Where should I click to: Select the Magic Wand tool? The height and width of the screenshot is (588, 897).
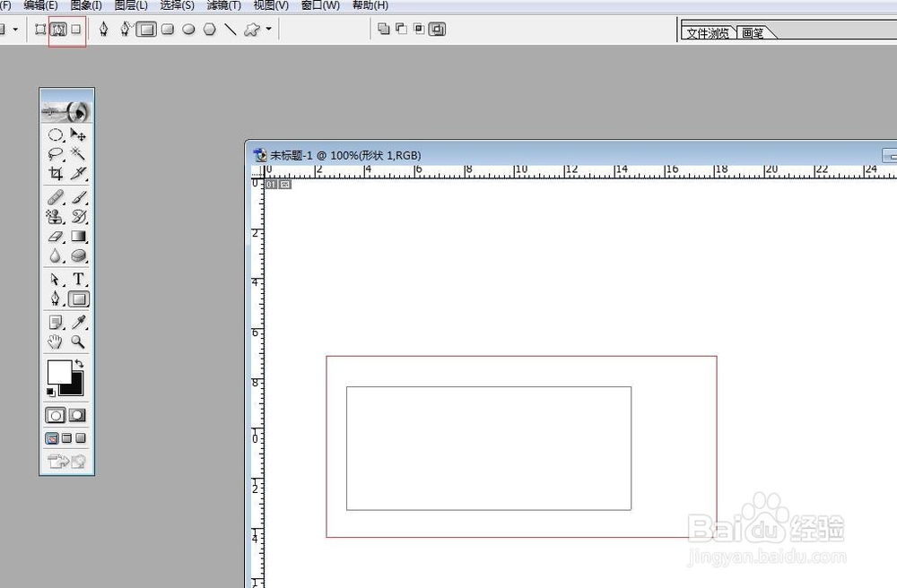[78, 153]
